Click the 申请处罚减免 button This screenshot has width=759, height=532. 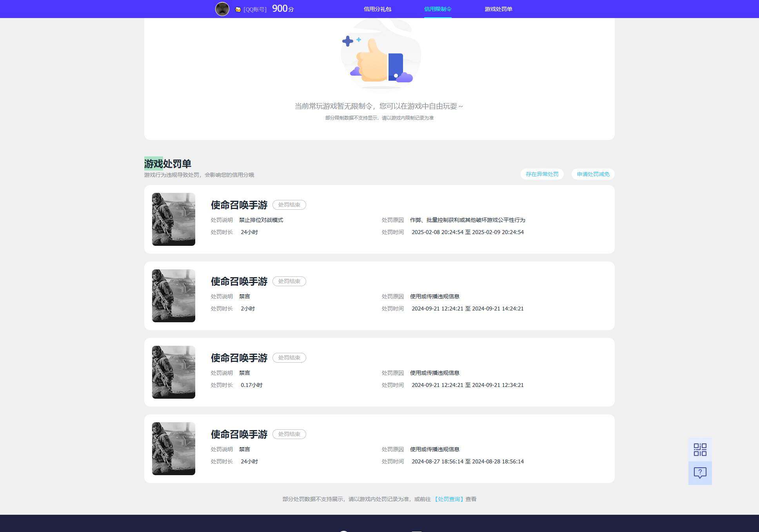(x=593, y=174)
